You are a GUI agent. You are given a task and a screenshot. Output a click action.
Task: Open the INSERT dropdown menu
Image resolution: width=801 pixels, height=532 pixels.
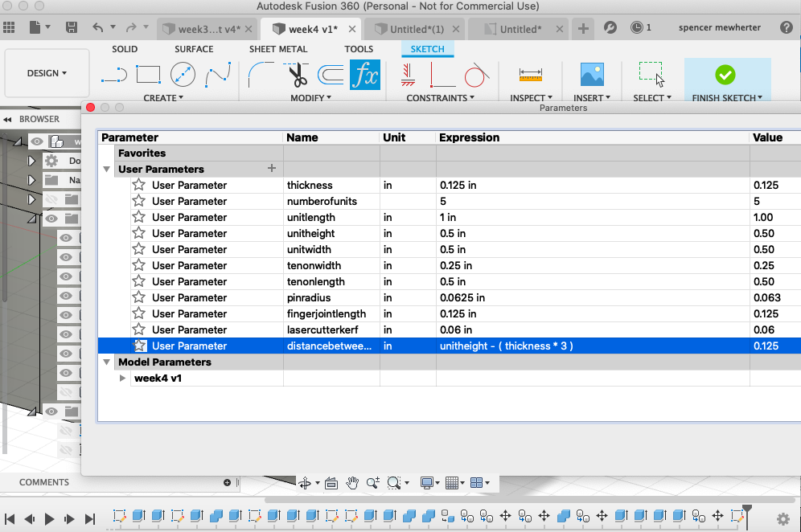592,97
